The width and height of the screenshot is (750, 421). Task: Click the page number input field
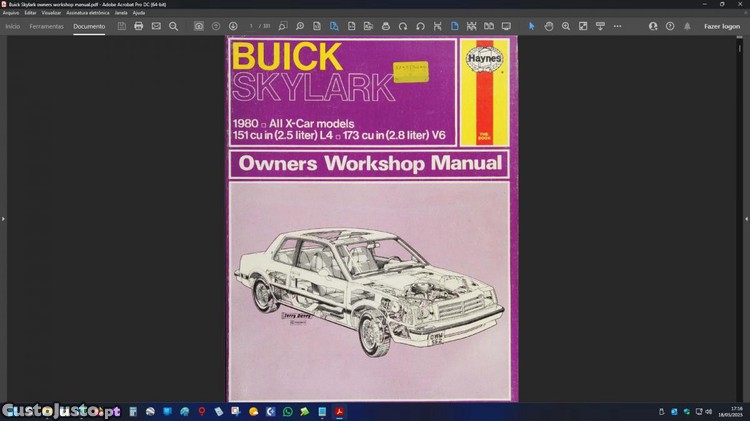(x=252, y=26)
